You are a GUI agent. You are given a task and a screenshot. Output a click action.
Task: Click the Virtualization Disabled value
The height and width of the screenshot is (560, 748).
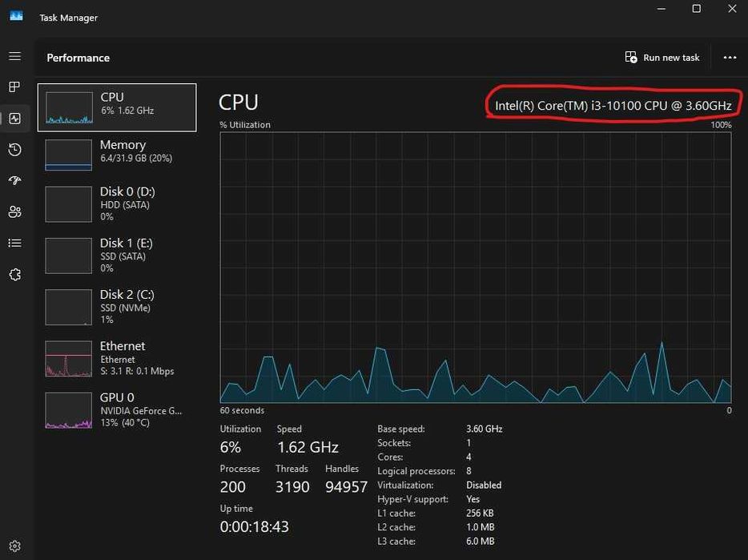click(x=484, y=485)
